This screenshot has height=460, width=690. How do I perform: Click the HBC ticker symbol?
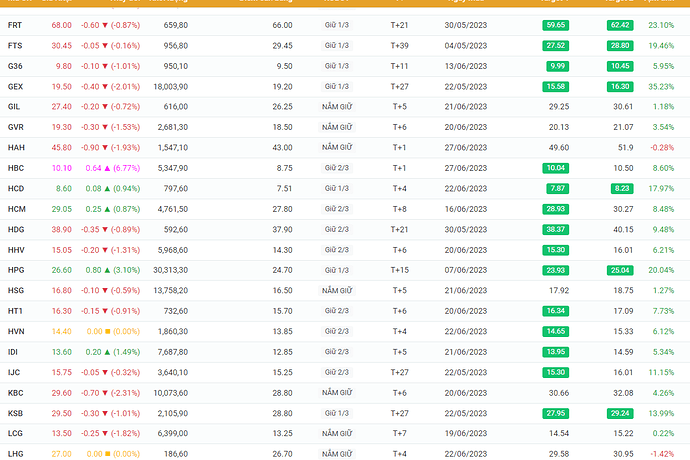(x=16, y=168)
